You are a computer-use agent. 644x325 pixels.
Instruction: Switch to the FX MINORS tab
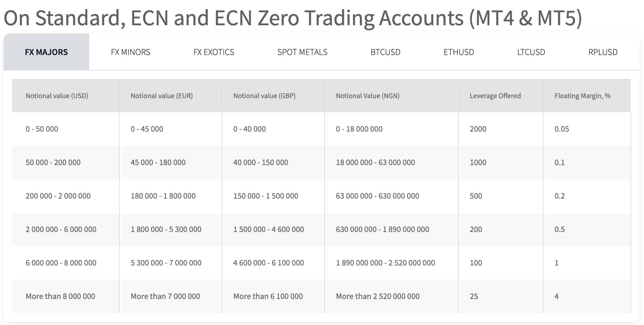131,52
